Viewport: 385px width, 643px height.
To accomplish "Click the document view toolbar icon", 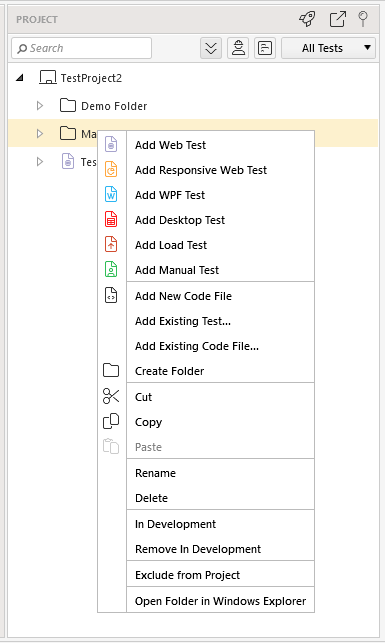I will (x=265, y=48).
